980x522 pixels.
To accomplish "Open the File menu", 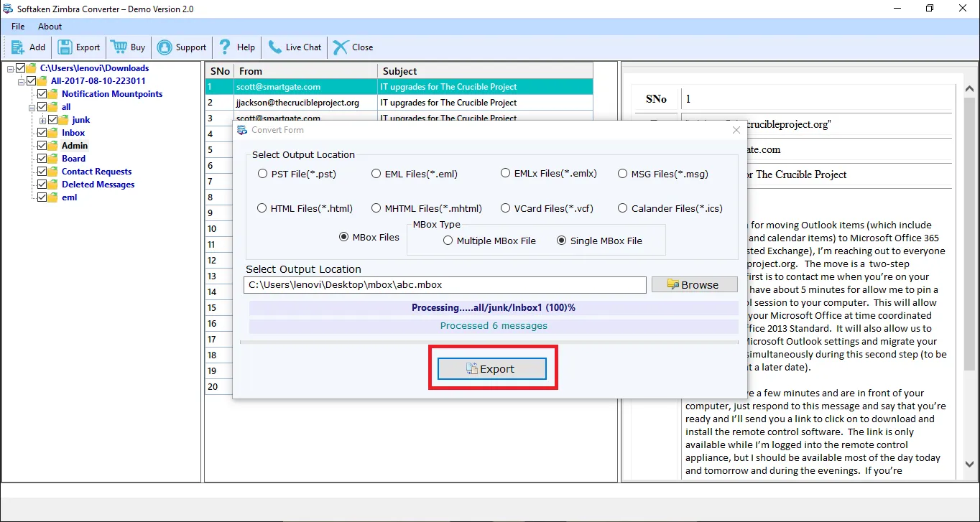I will click(18, 27).
